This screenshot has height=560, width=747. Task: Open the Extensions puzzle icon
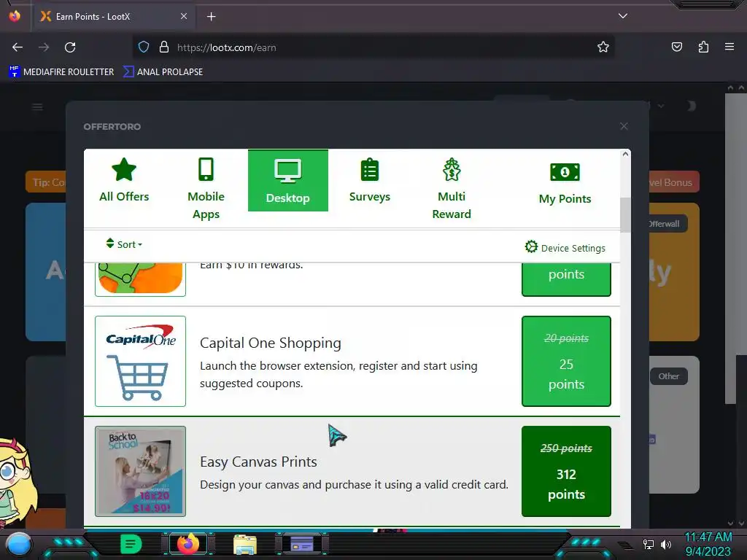click(x=703, y=47)
